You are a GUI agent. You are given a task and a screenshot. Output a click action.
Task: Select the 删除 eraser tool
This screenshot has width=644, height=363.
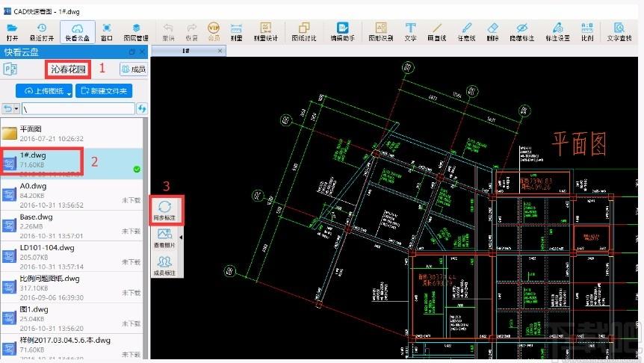click(492, 31)
